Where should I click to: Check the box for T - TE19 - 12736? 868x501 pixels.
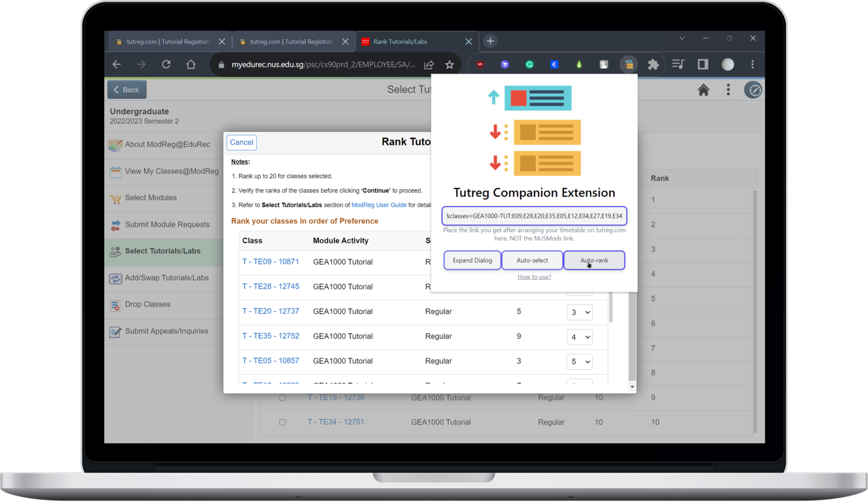[x=283, y=398]
